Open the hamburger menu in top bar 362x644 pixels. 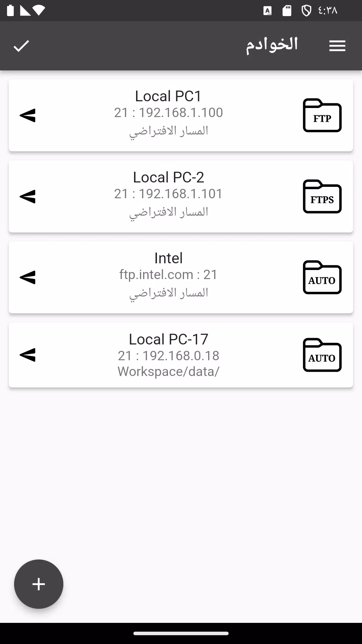(x=337, y=46)
